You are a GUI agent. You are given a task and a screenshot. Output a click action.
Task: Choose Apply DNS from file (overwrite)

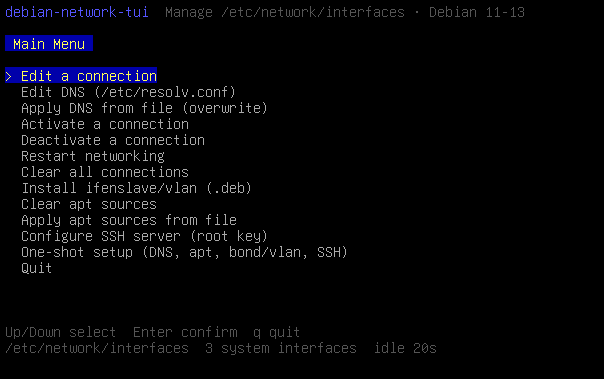(144, 108)
